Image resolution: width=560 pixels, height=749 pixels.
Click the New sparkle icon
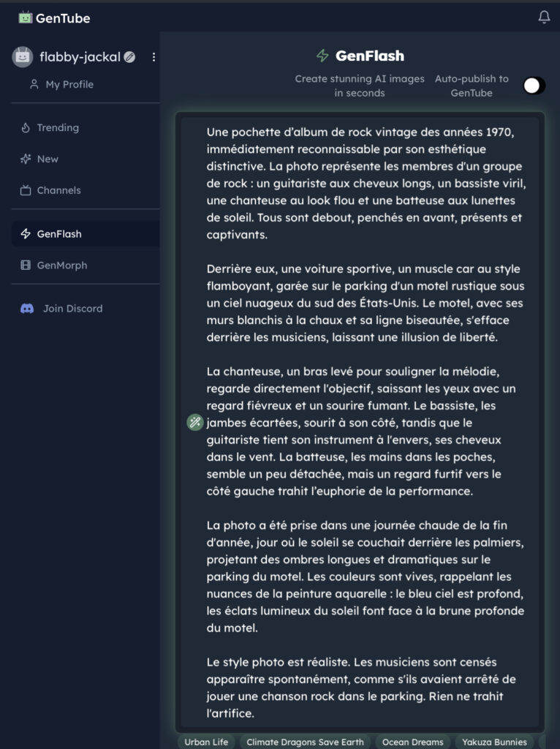pyautogui.click(x=26, y=159)
